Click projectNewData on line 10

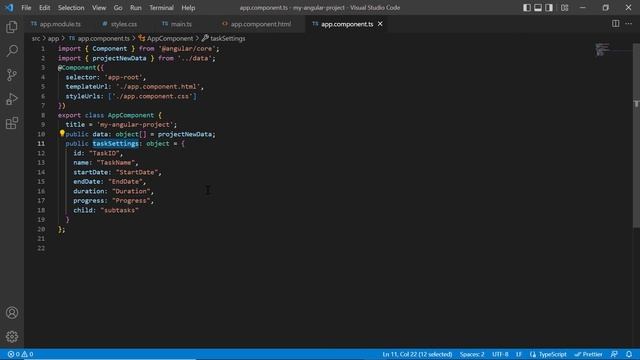tap(184, 134)
